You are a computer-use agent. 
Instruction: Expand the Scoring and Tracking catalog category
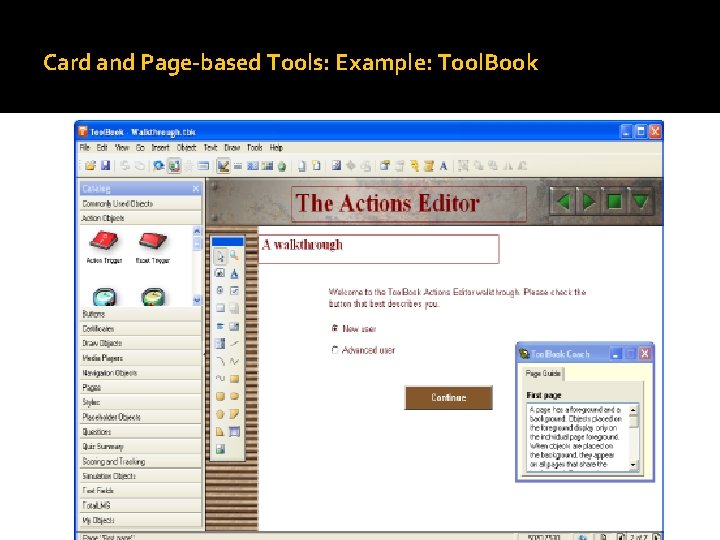click(141, 461)
